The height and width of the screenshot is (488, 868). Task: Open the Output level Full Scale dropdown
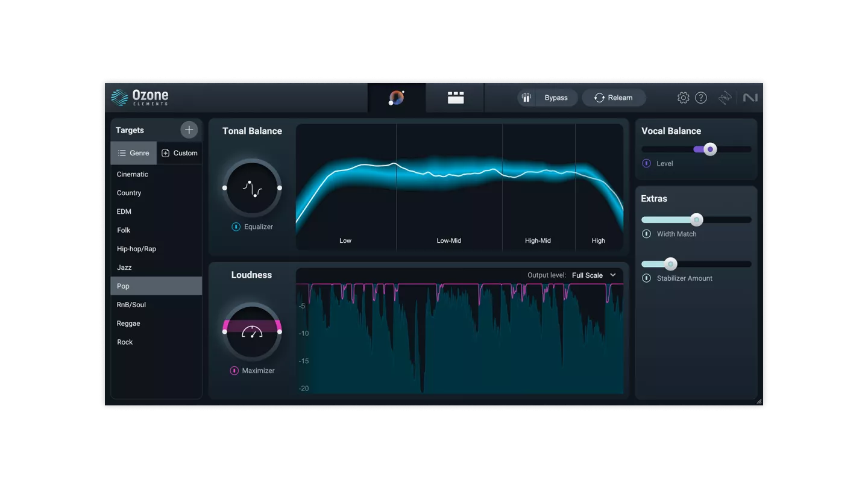click(x=594, y=275)
